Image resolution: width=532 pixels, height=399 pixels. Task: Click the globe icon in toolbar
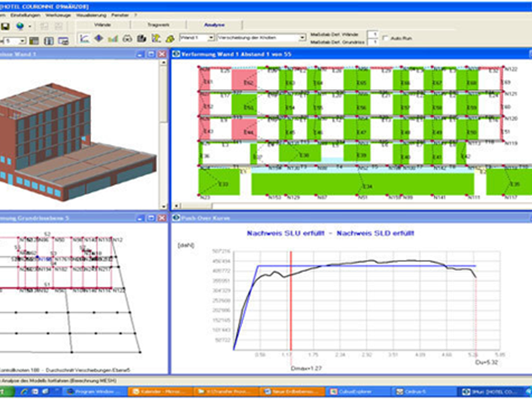click(21, 26)
